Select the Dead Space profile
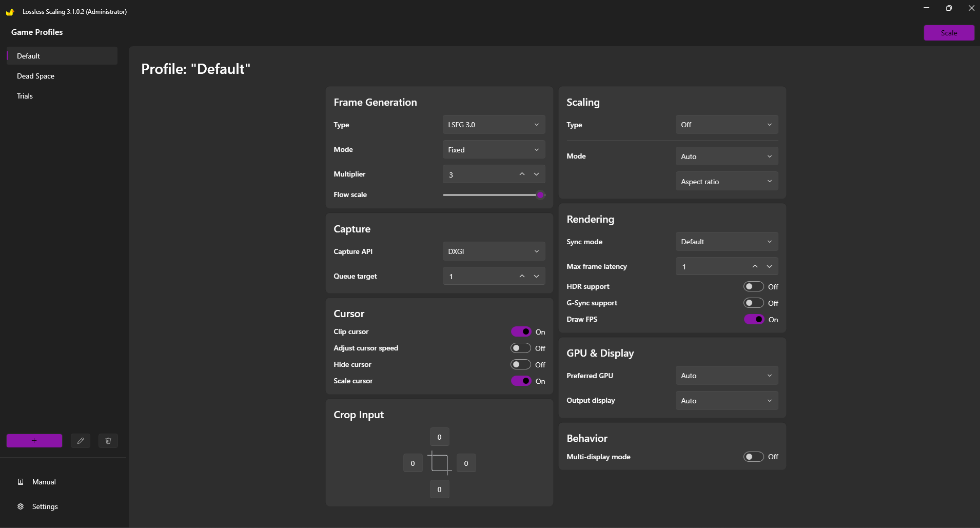Image resolution: width=980 pixels, height=528 pixels. tap(36, 76)
